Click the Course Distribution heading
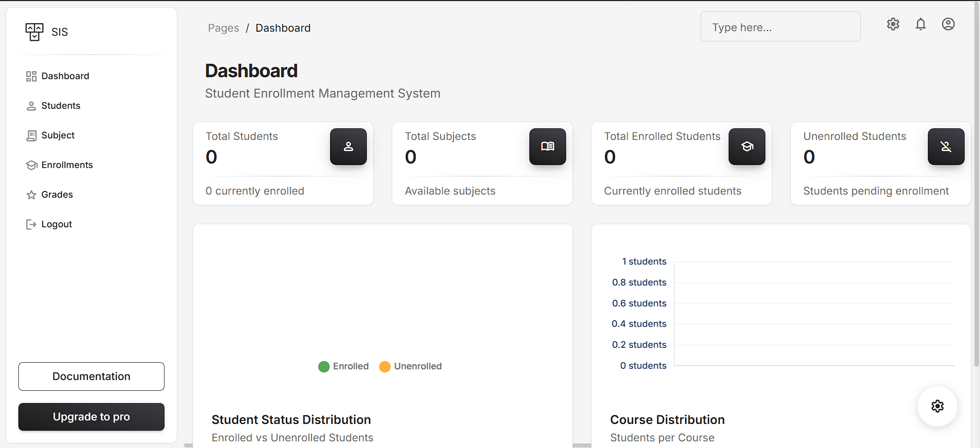980x448 pixels. click(x=667, y=420)
